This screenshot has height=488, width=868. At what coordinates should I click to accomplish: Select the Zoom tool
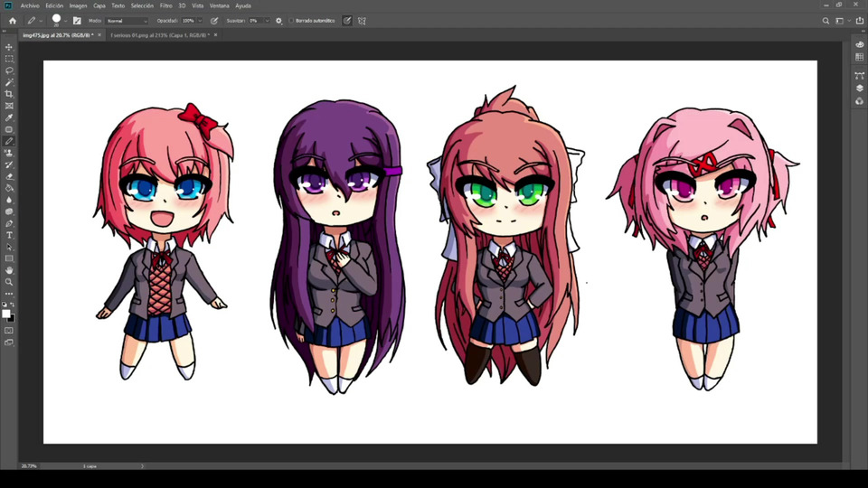coord(9,282)
